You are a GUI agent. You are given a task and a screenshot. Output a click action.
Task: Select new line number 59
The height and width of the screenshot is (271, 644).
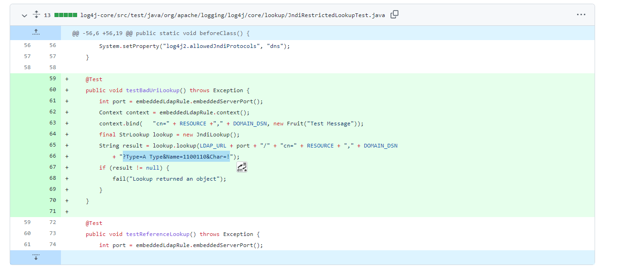tap(52, 79)
